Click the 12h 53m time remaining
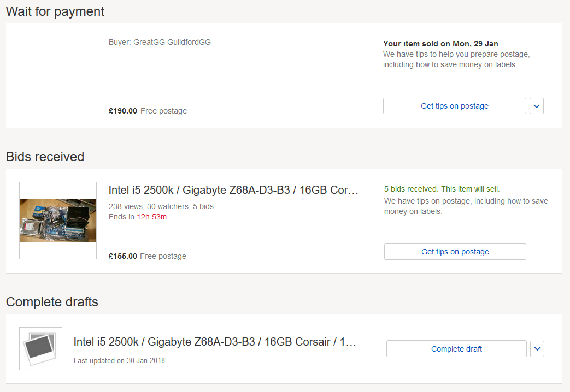The image size is (570, 392). click(151, 217)
